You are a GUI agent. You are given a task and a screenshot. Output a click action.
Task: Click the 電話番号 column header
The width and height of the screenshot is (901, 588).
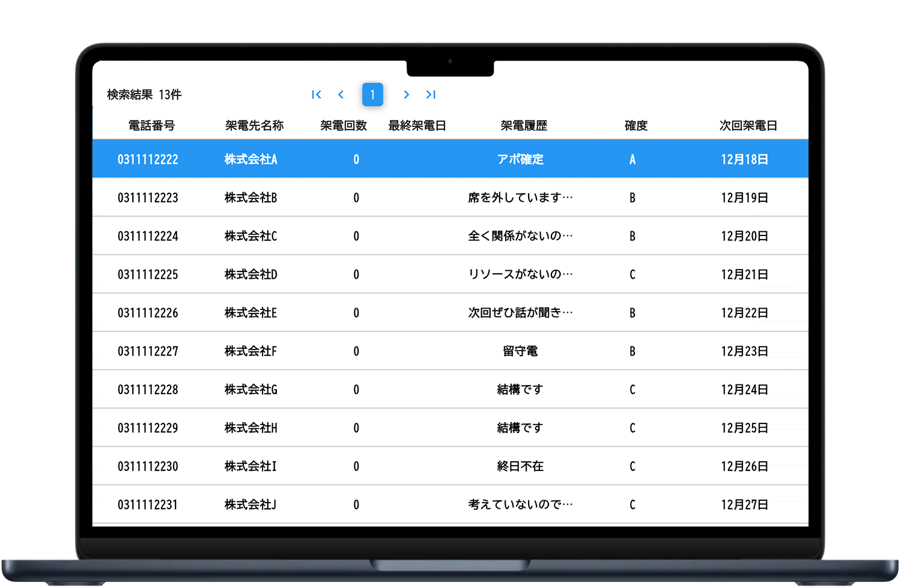[x=151, y=126]
